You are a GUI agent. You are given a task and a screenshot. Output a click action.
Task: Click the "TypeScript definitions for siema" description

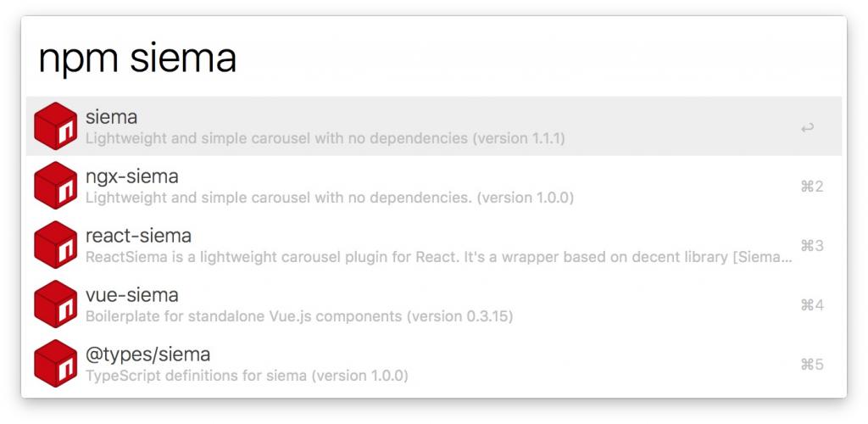pyautogui.click(x=246, y=375)
